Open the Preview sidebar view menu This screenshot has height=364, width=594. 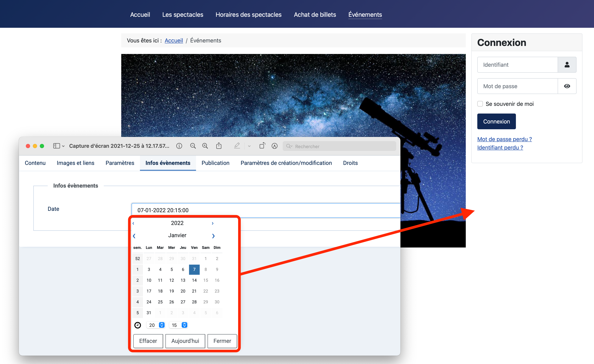point(59,146)
